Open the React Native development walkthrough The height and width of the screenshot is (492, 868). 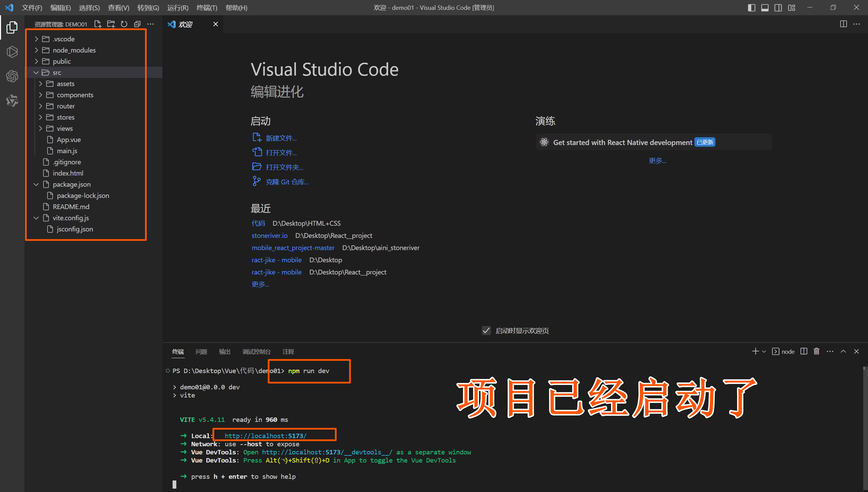(654, 142)
